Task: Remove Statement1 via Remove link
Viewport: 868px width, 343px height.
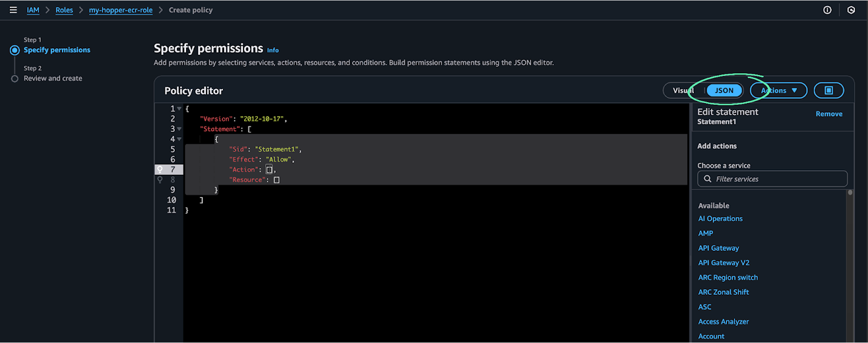Action: pyautogui.click(x=829, y=114)
